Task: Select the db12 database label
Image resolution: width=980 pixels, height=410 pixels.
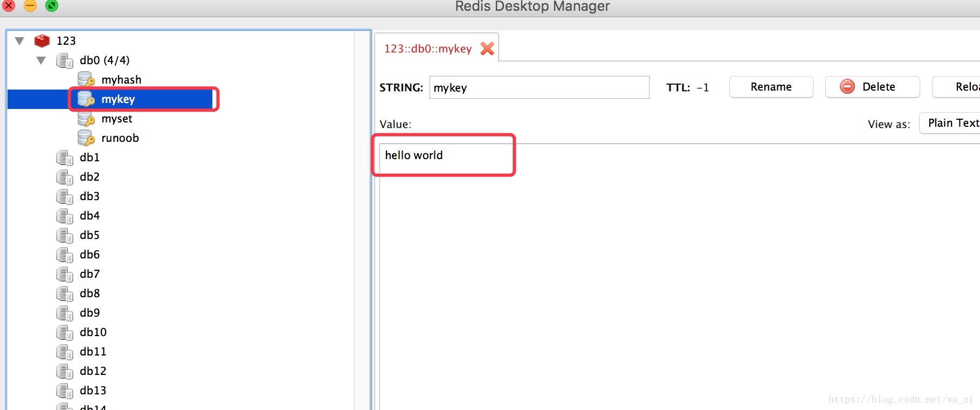Action: click(x=93, y=371)
